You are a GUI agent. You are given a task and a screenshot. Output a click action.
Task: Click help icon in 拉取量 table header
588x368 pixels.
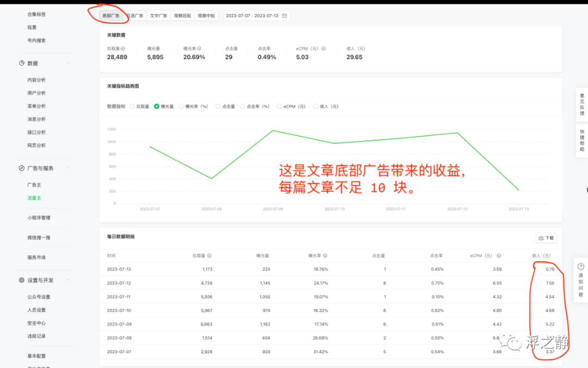click(x=209, y=256)
